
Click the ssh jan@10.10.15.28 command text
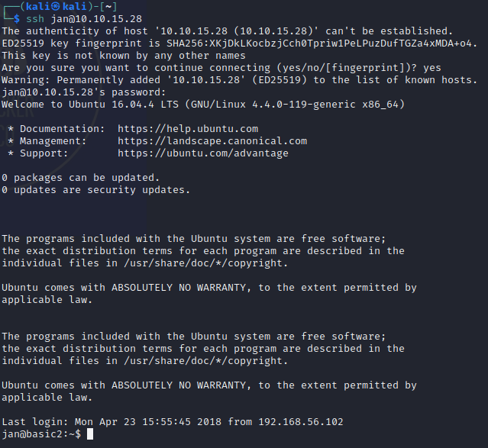click(x=81, y=18)
